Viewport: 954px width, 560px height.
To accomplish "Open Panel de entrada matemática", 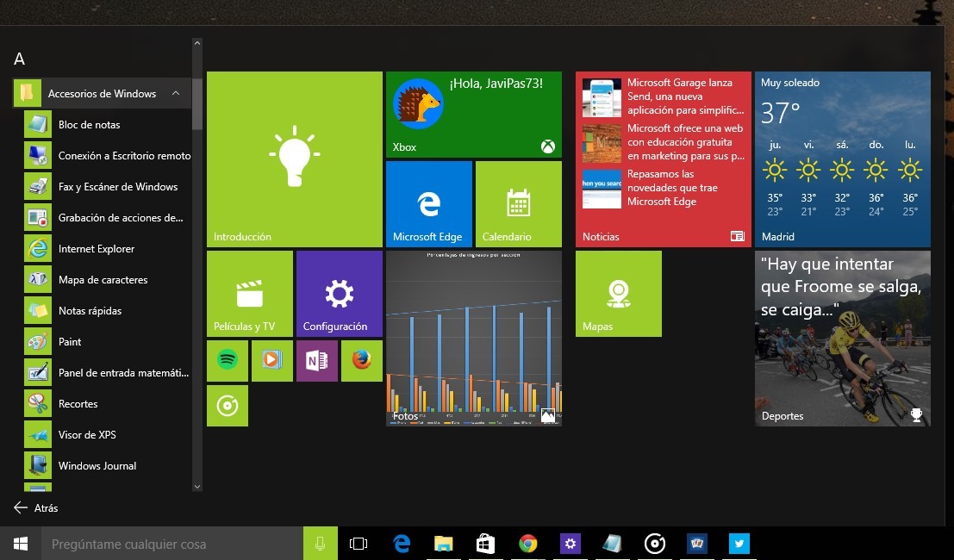I will pyautogui.click(x=108, y=373).
